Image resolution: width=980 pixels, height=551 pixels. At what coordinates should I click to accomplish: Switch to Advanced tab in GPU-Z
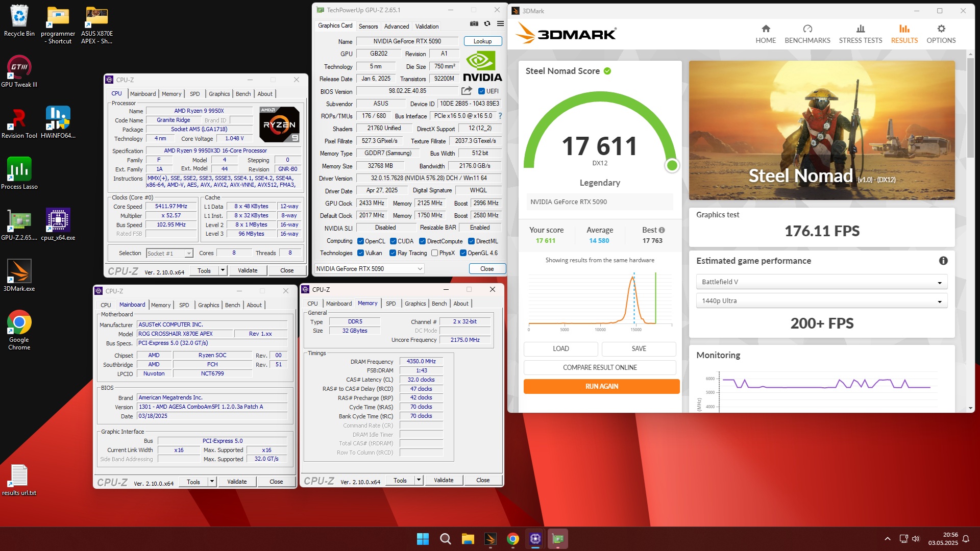coord(397,26)
